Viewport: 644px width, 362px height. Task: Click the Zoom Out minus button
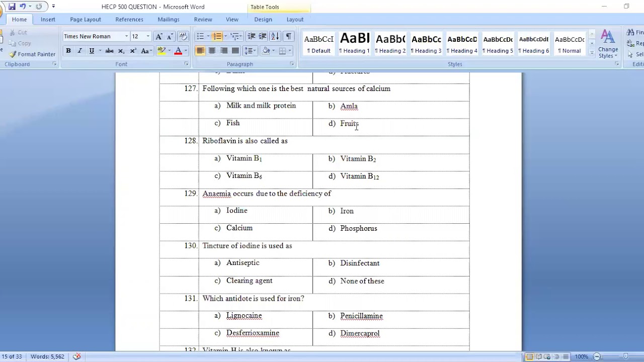pyautogui.click(x=597, y=356)
